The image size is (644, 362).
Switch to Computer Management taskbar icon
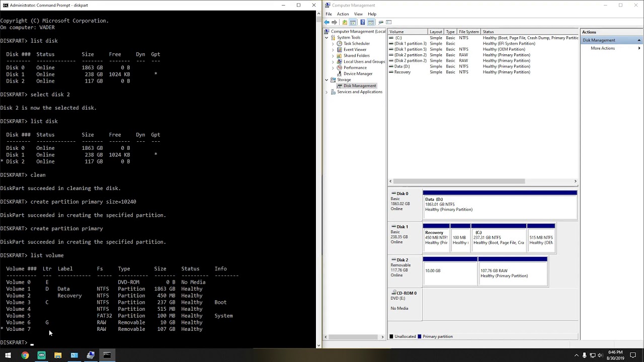coord(91,355)
